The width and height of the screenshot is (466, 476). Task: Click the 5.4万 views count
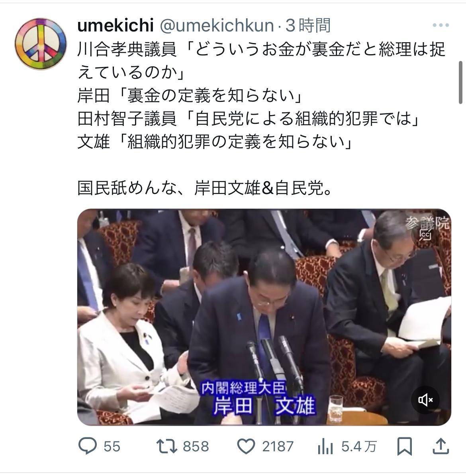359,447
